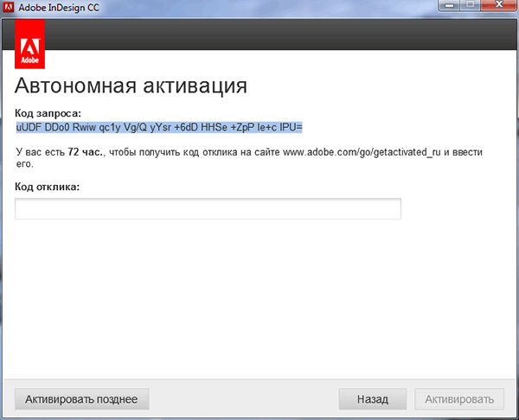Minimize the InDesign activation window
This screenshot has height=420, width=519.
coord(449,6)
